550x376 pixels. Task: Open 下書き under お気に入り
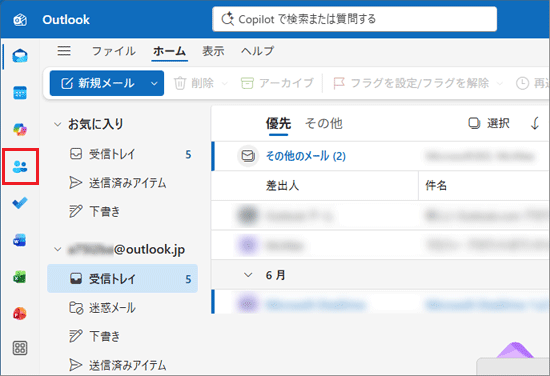122,211
